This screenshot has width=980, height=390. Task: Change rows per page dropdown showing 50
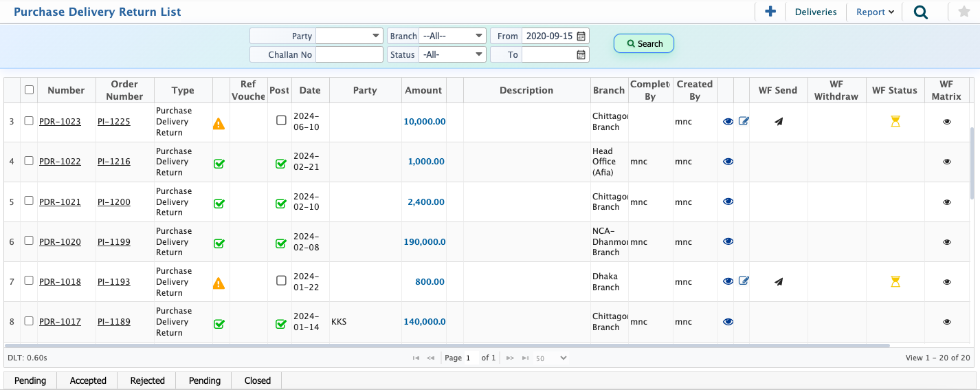tap(551, 358)
